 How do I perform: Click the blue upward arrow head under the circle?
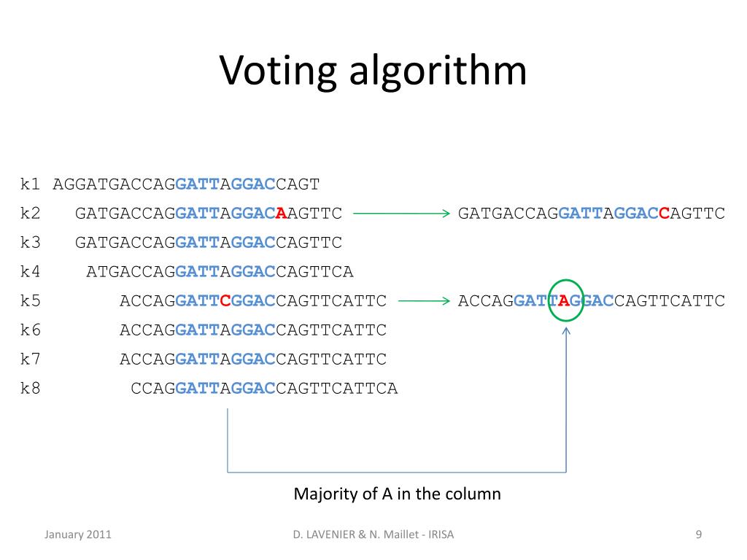click(566, 331)
